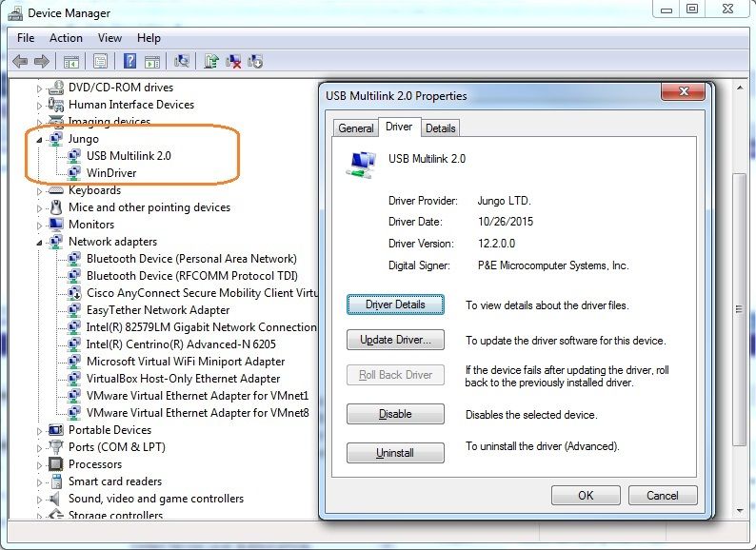Viewport: 756px width, 550px height.
Task: Click the Show/Hide Console Tree icon
Action: coord(70,61)
